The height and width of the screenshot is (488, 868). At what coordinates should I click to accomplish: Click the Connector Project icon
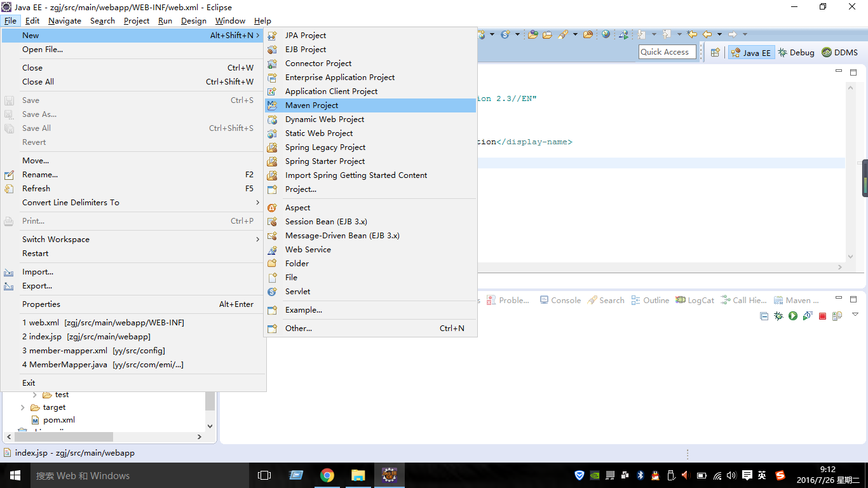272,64
